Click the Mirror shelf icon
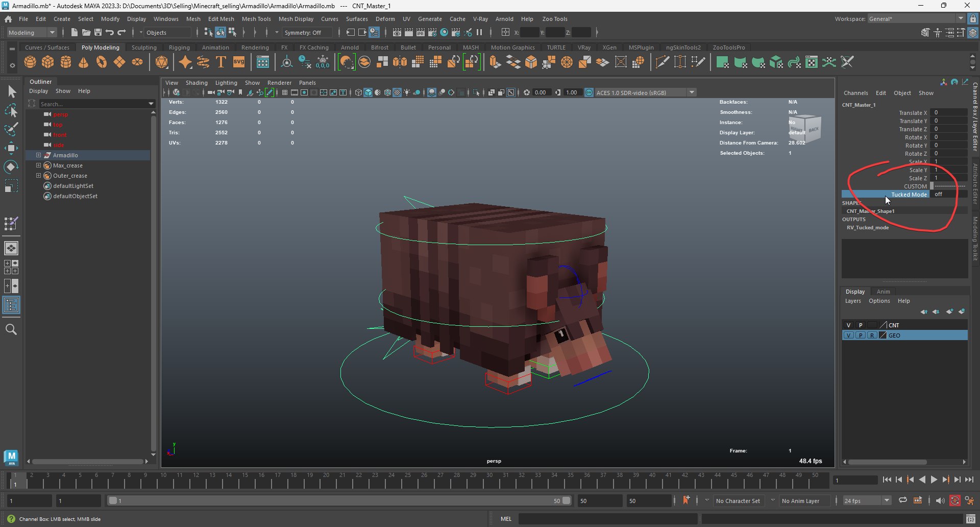This screenshot has width=980, height=527. point(400,62)
